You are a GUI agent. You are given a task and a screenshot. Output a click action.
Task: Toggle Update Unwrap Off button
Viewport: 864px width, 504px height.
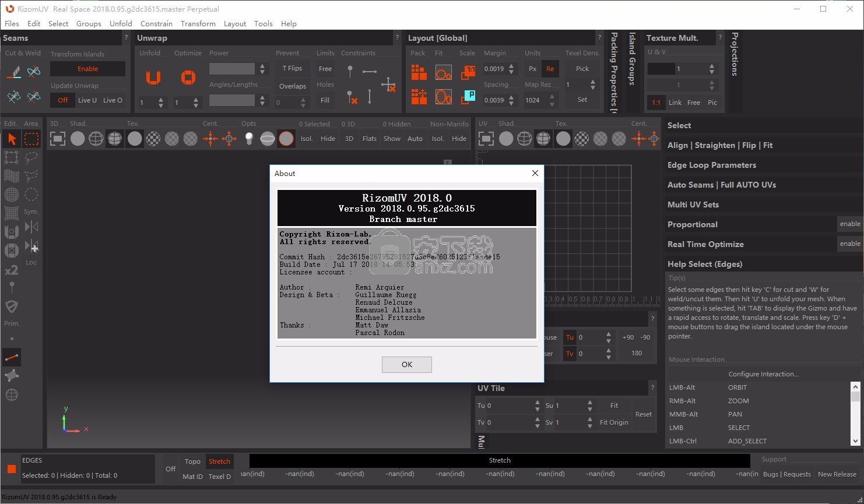[x=62, y=100]
